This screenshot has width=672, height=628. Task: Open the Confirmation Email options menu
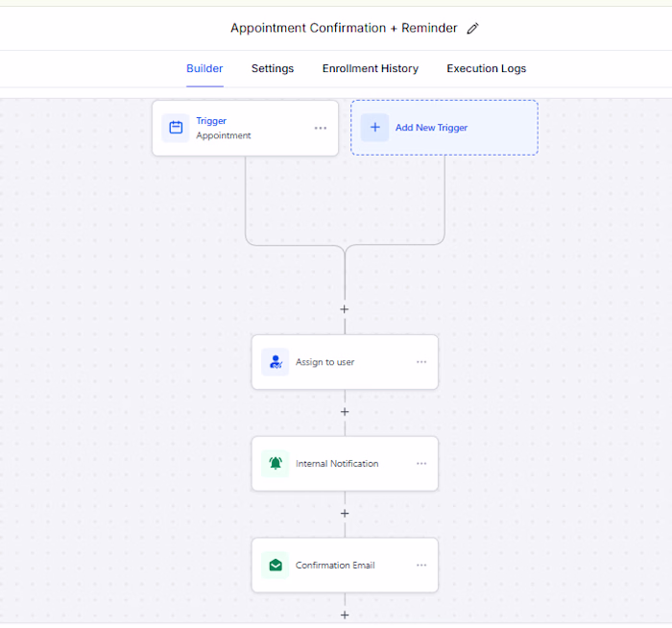click(x=421, y=565)
